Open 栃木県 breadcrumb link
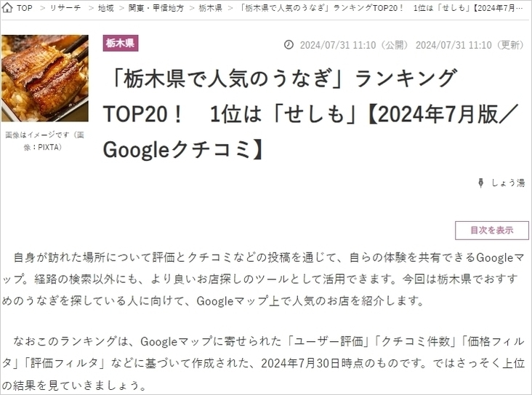 tap(210, 8)
